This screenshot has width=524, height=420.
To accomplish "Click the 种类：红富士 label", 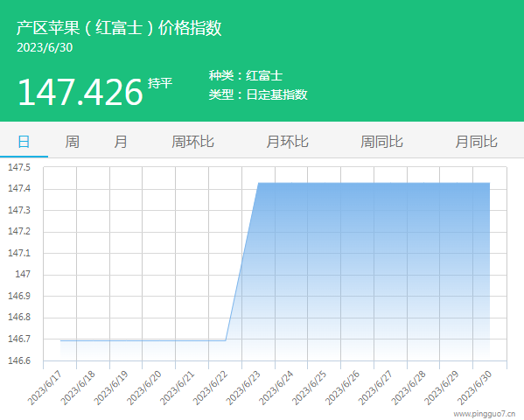I will (x=246, y=75).
